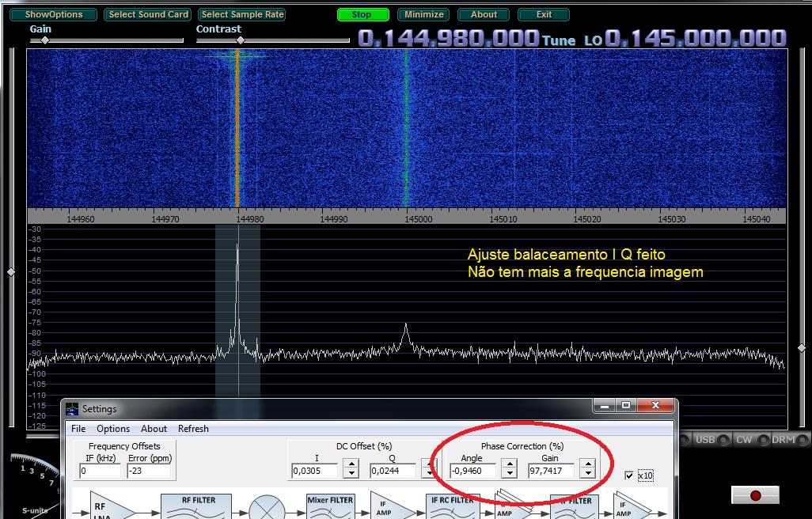Increase the Phase Correction Angle value
This screenshot has width=812, height=519.
[x=510, y=466]
